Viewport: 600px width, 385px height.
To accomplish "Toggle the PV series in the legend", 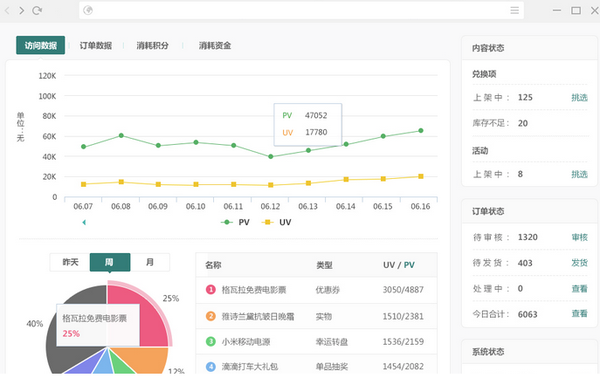I will (235, 222).
